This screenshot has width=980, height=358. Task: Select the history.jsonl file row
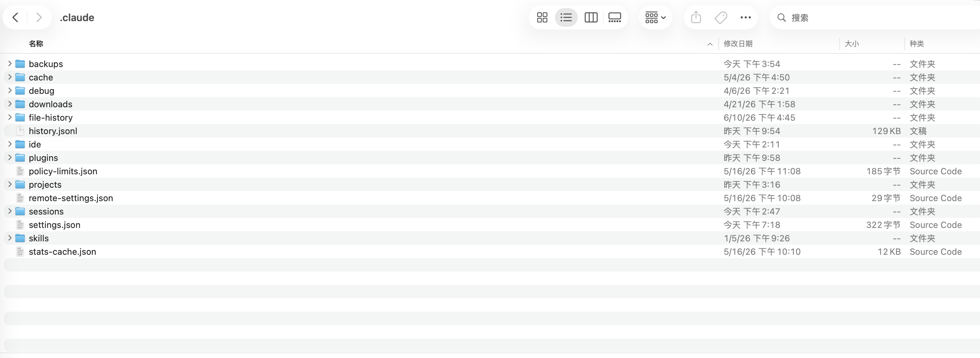tap(490, 131)
